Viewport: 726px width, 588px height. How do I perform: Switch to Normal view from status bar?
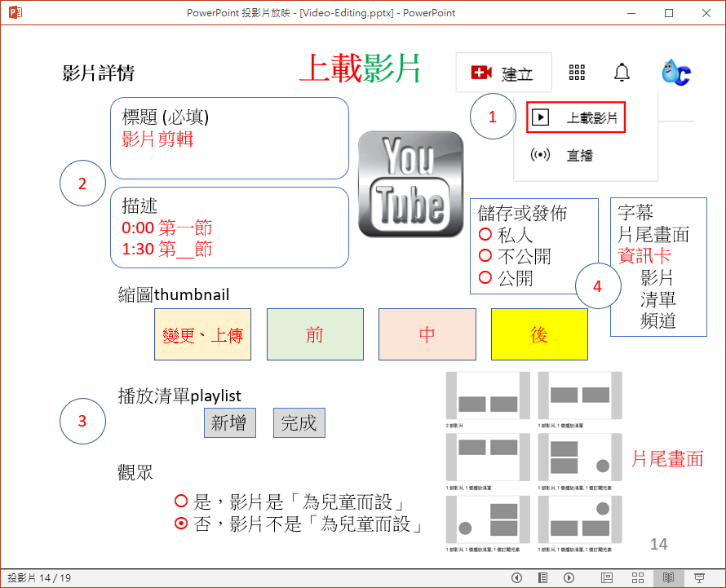tap(607, 577)
